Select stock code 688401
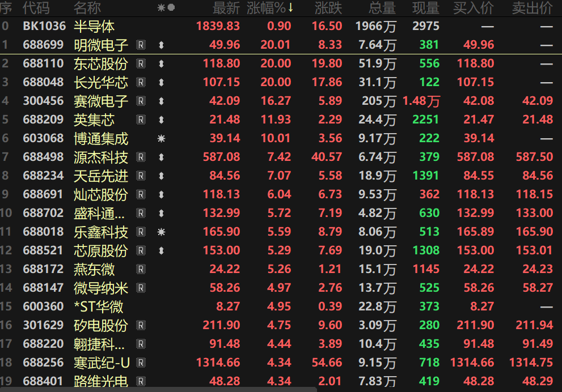562x392 pixels. pos(43,381)
